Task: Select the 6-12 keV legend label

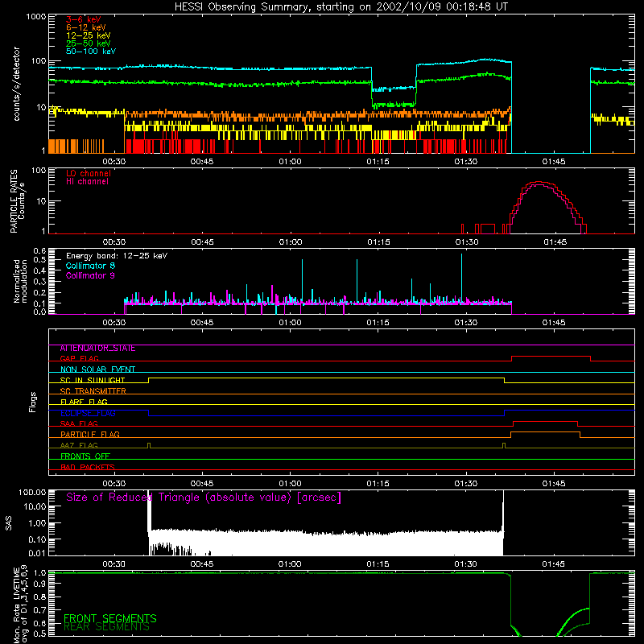Action: (x=86, y=27)
